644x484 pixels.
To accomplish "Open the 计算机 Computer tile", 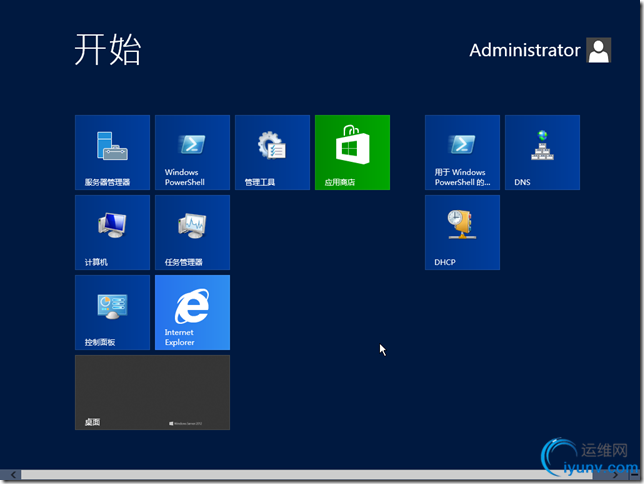I will click(x=112, y=233).
